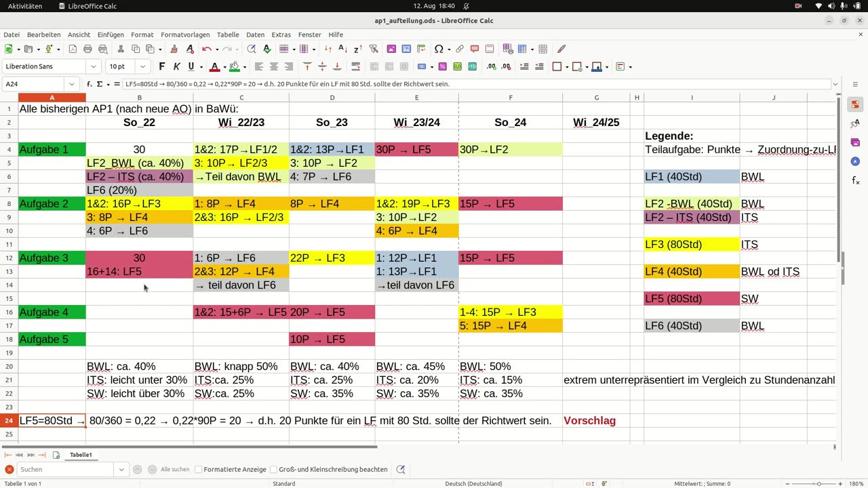The image size is (868, 488).
Task: Add new sheet icon beside Tabelle1
Action: point(56,455)
